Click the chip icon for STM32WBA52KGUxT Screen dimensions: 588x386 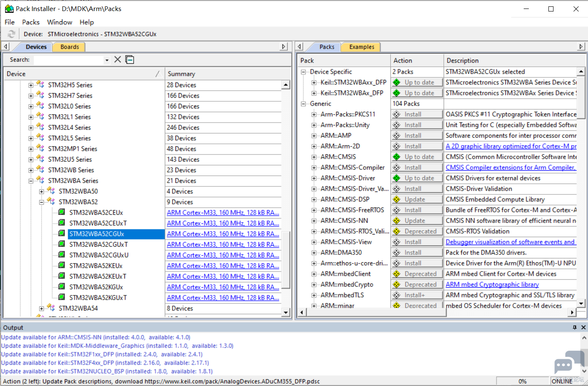(x=62, y=297)
